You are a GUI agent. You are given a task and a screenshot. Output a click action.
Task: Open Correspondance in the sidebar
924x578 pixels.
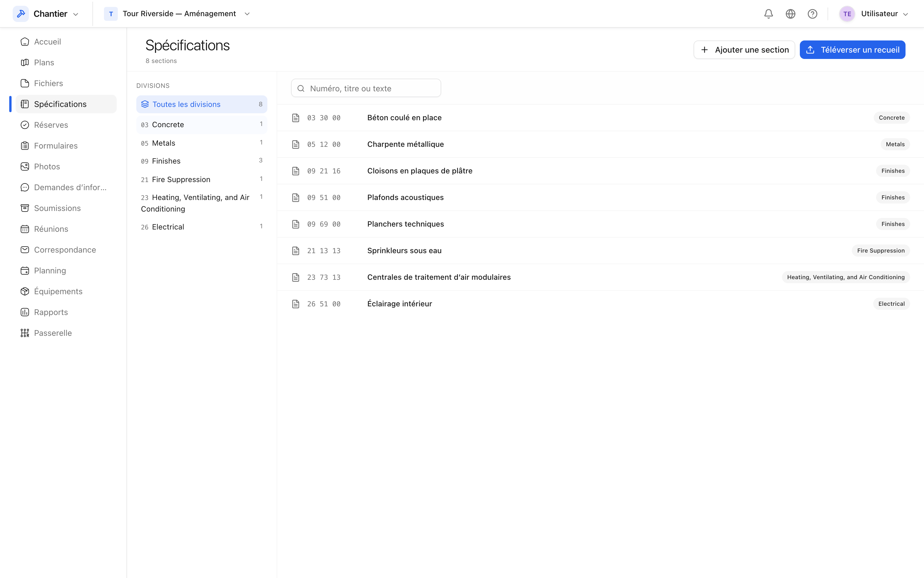[x=66, y=250]
